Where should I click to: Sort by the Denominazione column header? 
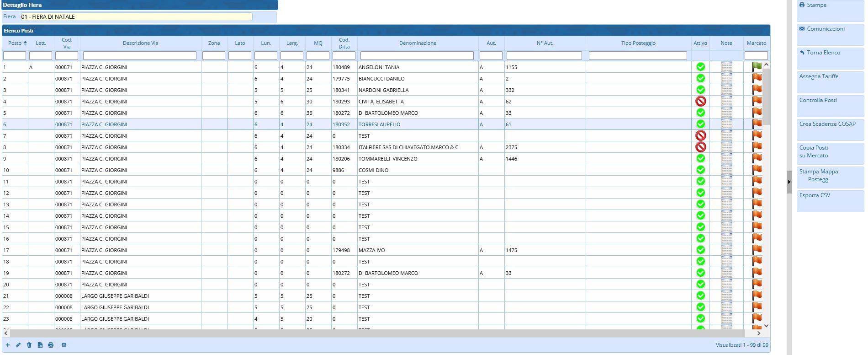pos(418,43)
